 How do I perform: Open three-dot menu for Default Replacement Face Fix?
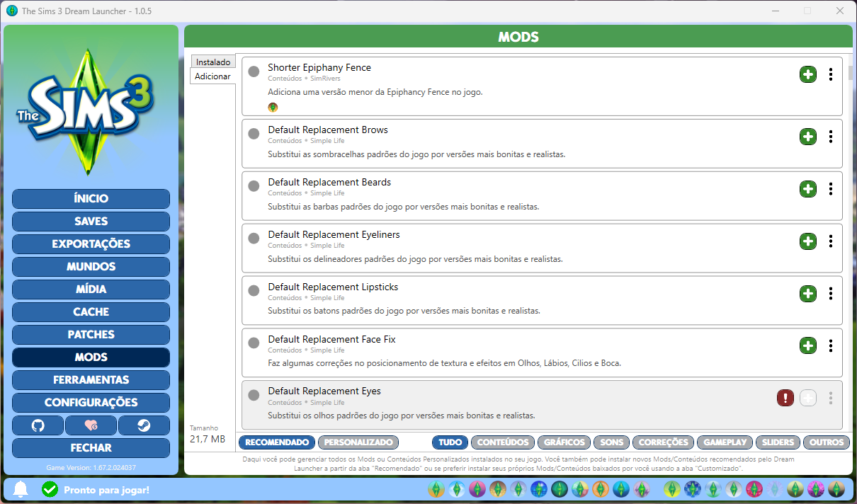tap(830, 346)
